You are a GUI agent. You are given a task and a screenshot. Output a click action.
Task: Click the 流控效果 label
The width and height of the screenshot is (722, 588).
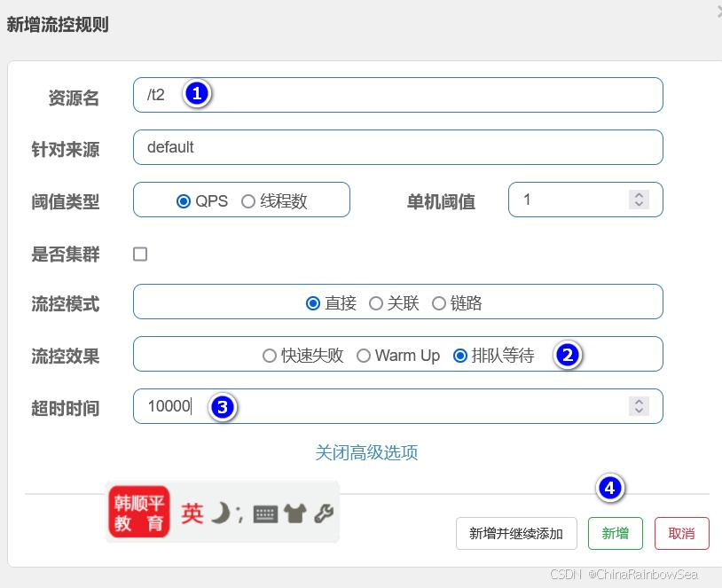point(66,357)
